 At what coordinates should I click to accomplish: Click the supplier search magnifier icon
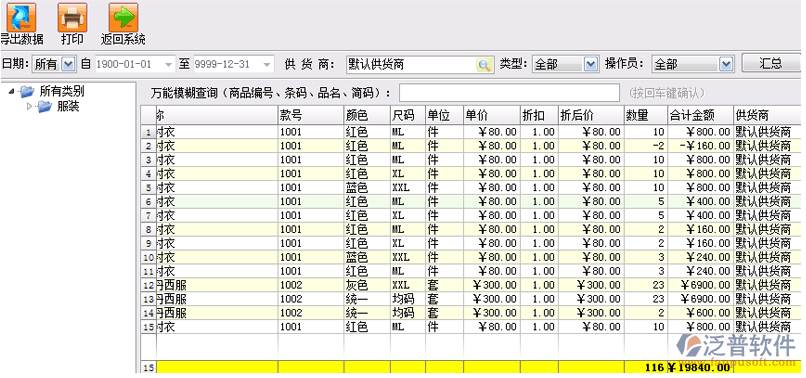[483, 65]
